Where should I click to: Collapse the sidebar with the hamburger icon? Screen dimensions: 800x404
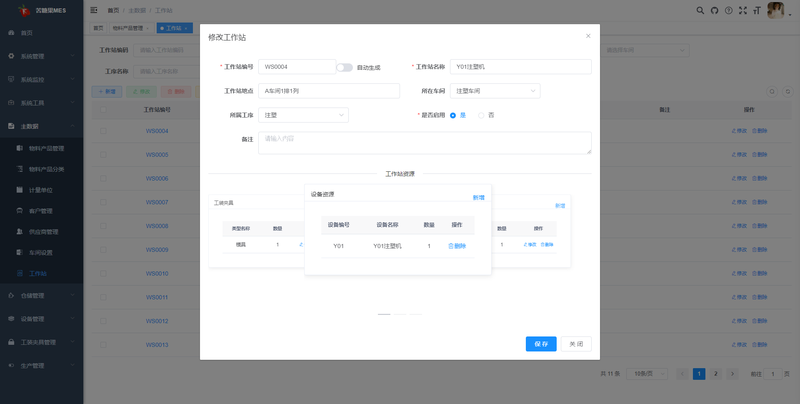94,10
